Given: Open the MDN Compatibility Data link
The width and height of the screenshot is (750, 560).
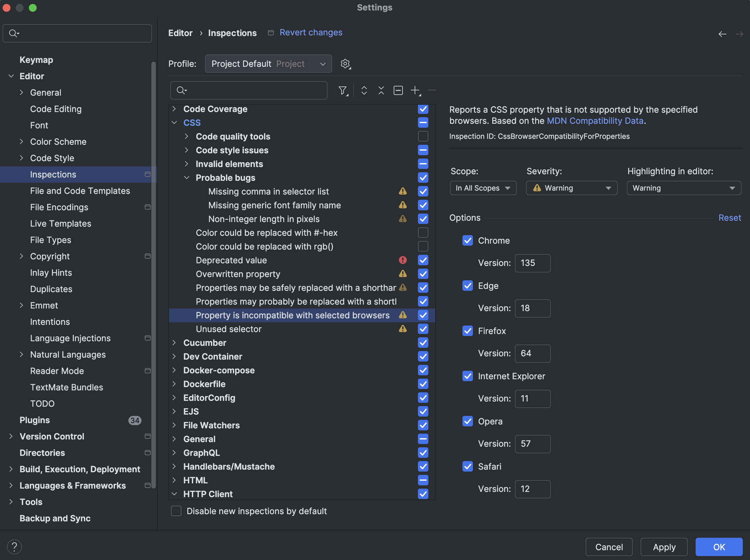Looking at the screenshot, I should point(595,120).
